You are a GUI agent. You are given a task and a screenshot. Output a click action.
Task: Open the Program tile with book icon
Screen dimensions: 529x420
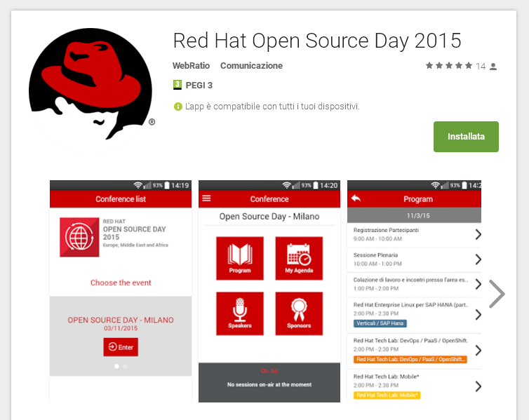240,258
